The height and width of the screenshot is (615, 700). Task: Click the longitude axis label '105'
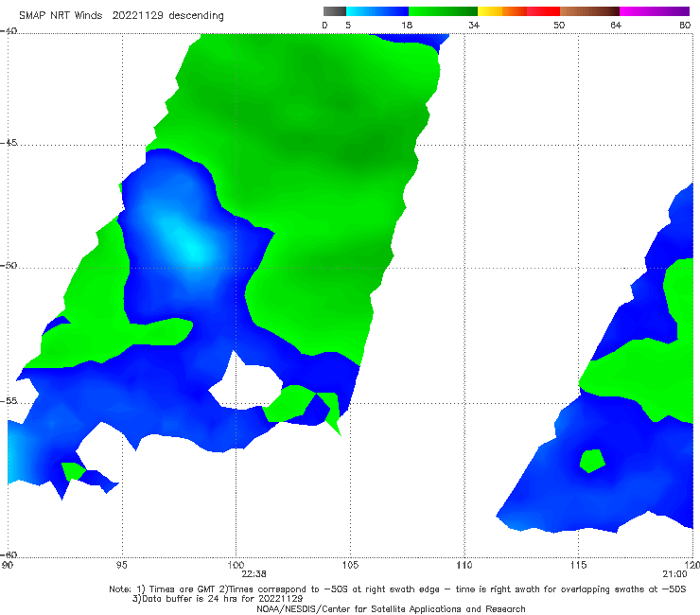pos(350,565)
